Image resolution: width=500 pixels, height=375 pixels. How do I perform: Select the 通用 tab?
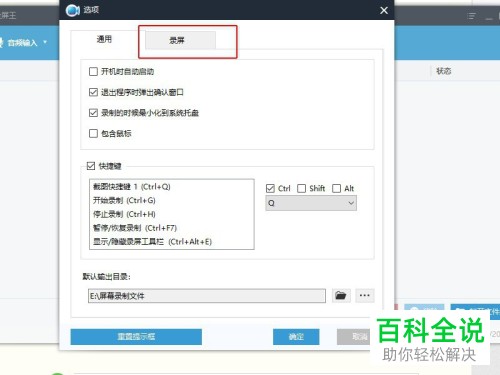[104, 39]
